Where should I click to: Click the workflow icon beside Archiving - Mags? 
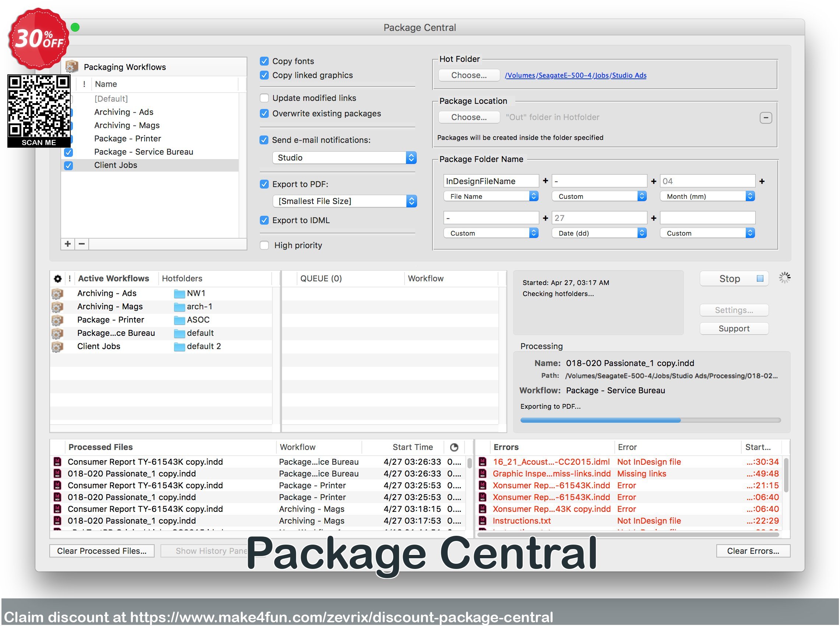[x=57, y=307]
